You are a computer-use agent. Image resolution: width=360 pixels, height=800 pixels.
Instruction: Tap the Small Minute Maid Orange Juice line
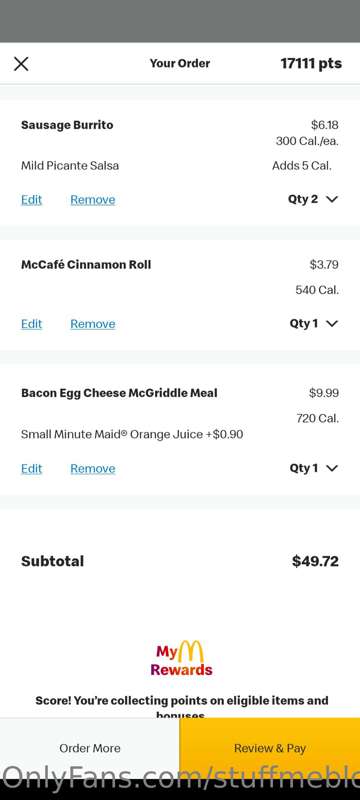click(x=132, y=435)
